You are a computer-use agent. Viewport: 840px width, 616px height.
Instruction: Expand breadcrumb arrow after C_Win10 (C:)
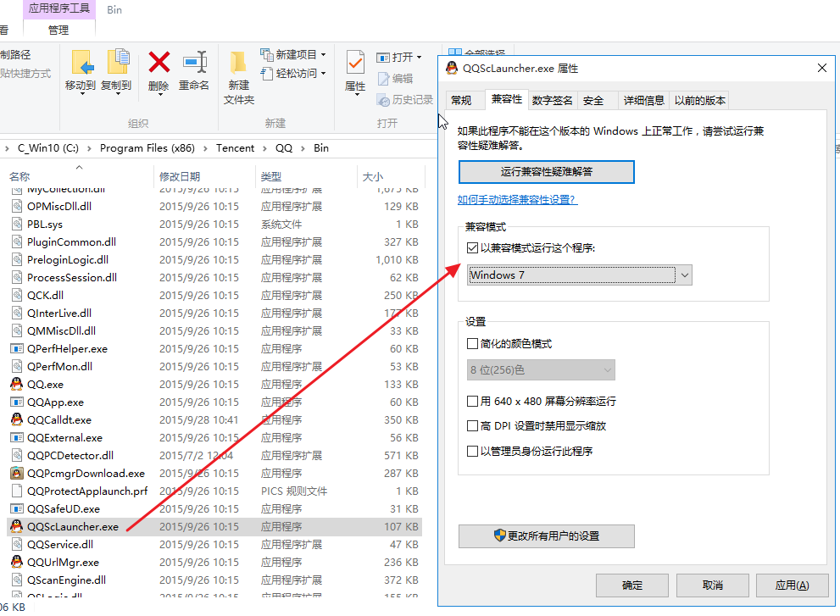click(89, 148)
